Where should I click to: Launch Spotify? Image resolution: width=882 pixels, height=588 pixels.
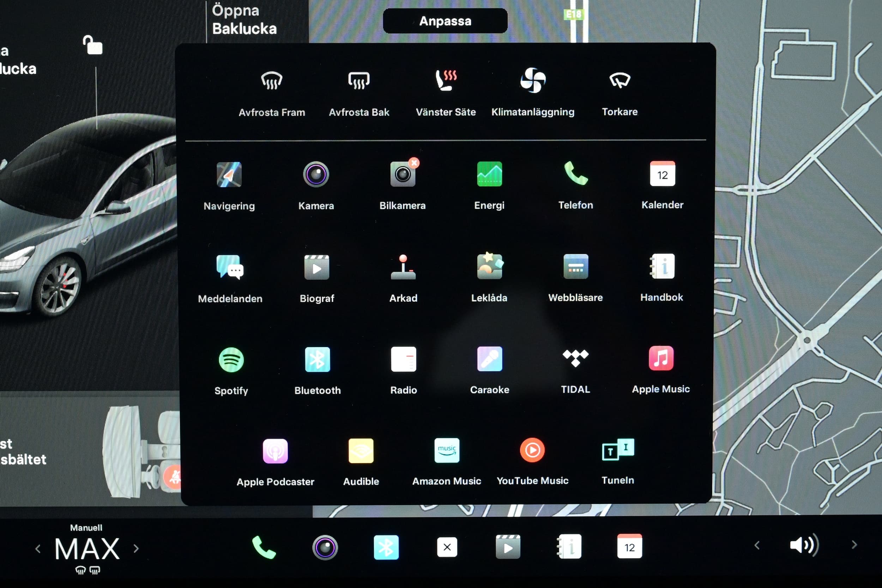pos(231,360)
